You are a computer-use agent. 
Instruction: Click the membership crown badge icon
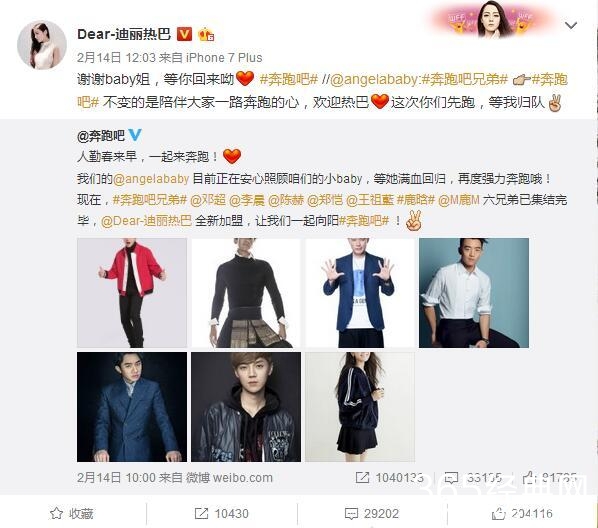click(x=206, y=35)
